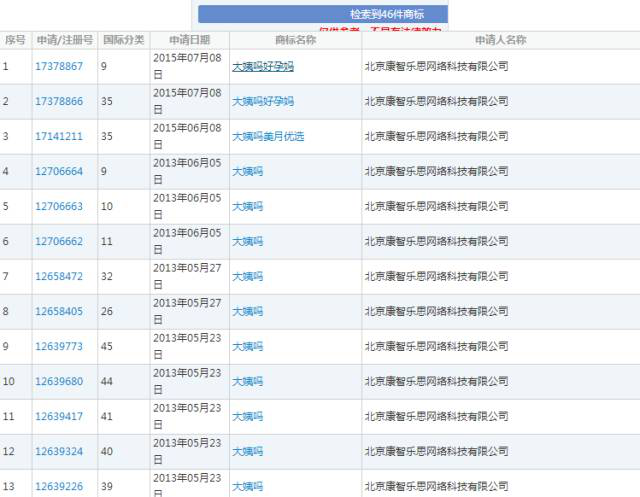Open registration number 17378866 link
640x497 pixels.
coord(59,101)
